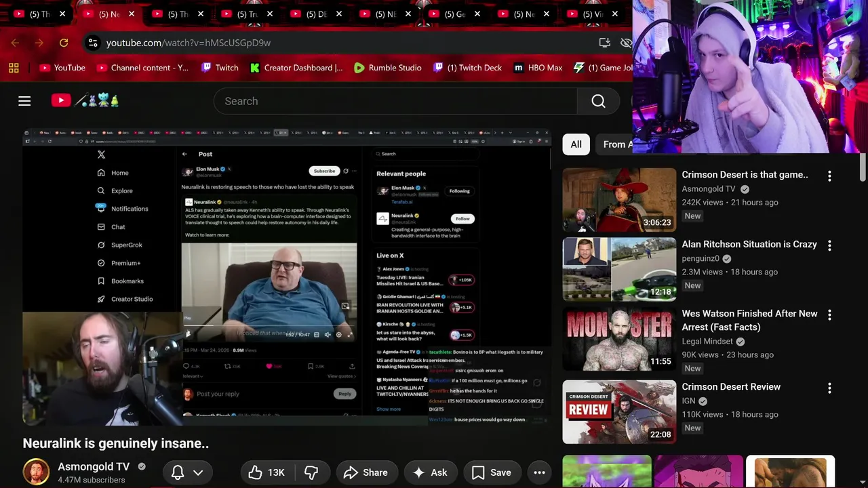Open notification bell dropdown for Asmongold TV
The image size is (868, 488).
coord(187,472)
